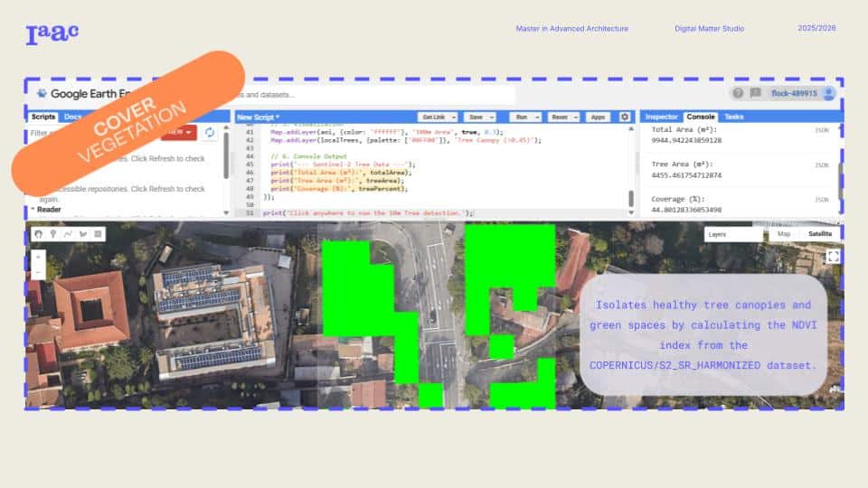
Task: Switch the map to Map view
Action: point(783,234)
